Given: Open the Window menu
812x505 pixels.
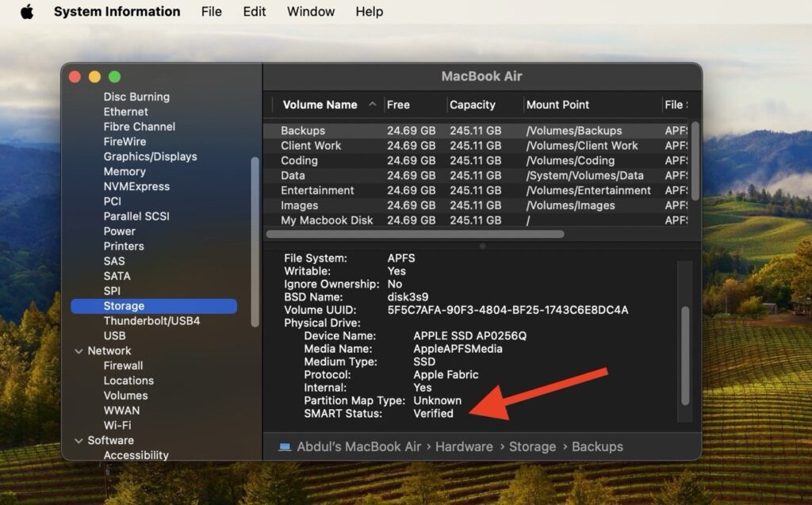Looking at the screenshot, I should [310, 11].
